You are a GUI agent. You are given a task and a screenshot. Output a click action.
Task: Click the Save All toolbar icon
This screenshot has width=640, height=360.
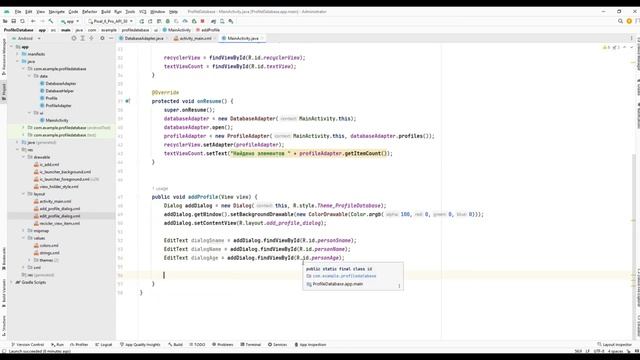coord(13,21)
